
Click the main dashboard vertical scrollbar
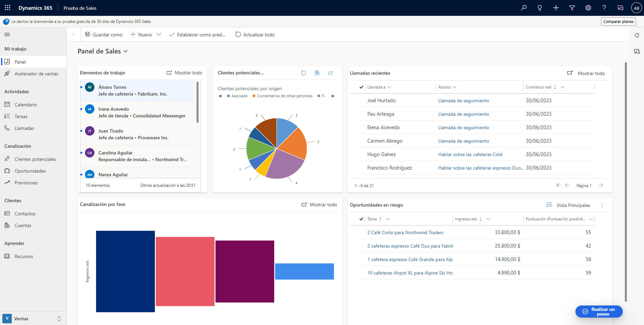(626, 182)
